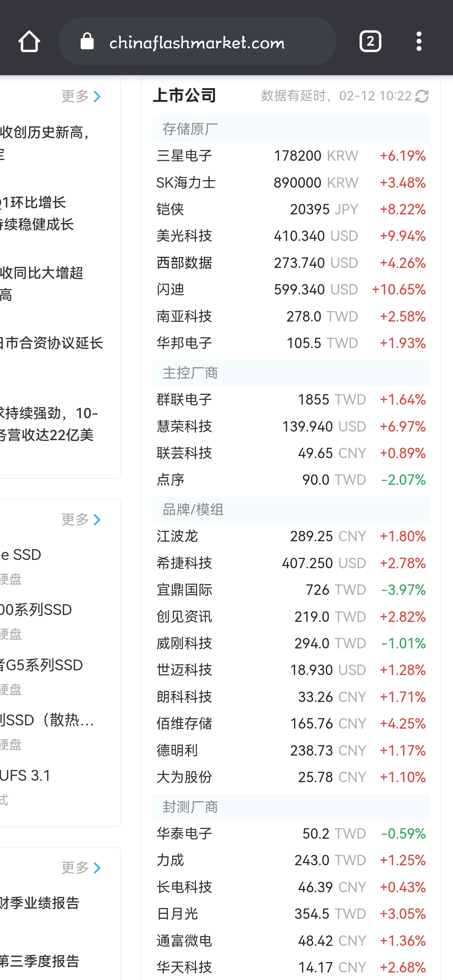Tap the chinaflashmarket.com address bar
The height and width of the screenshot is (980, 453).
tap(197, 41)
